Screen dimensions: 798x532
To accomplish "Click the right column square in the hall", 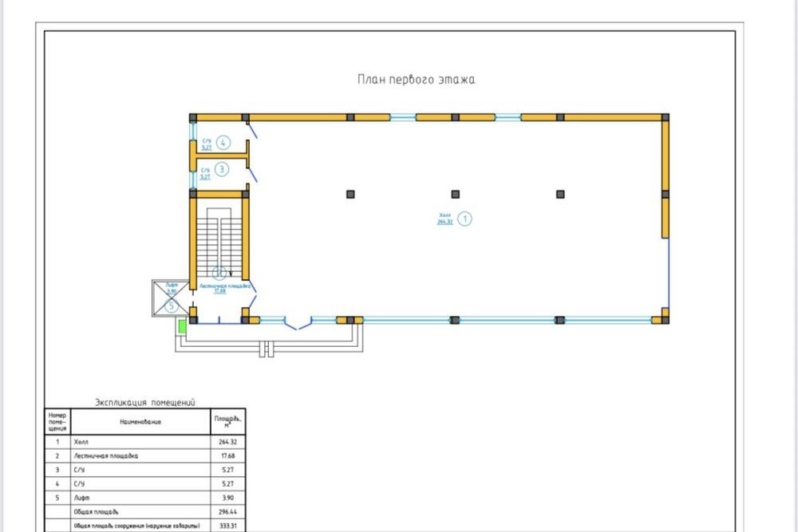I will pyautogui.click(x=560, y=194).
